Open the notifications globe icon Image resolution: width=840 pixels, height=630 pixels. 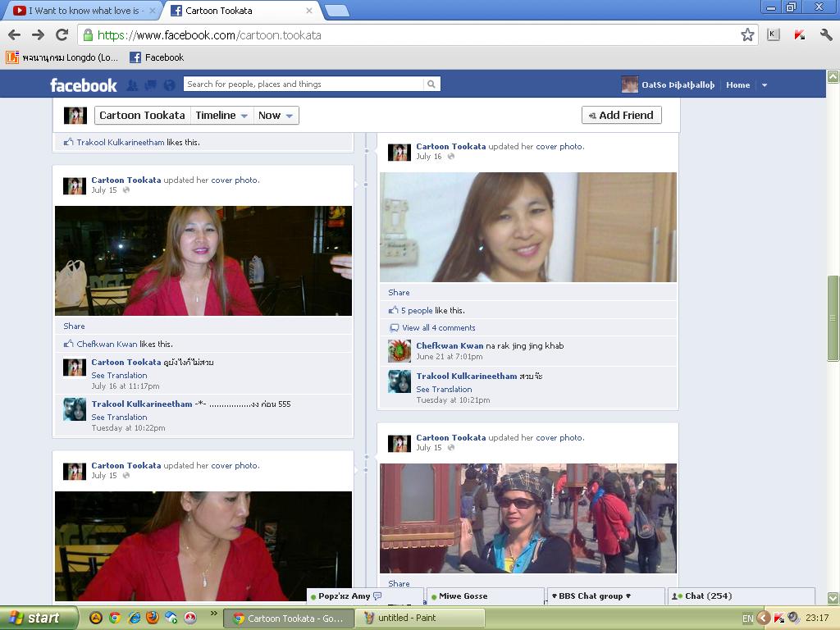169,85
